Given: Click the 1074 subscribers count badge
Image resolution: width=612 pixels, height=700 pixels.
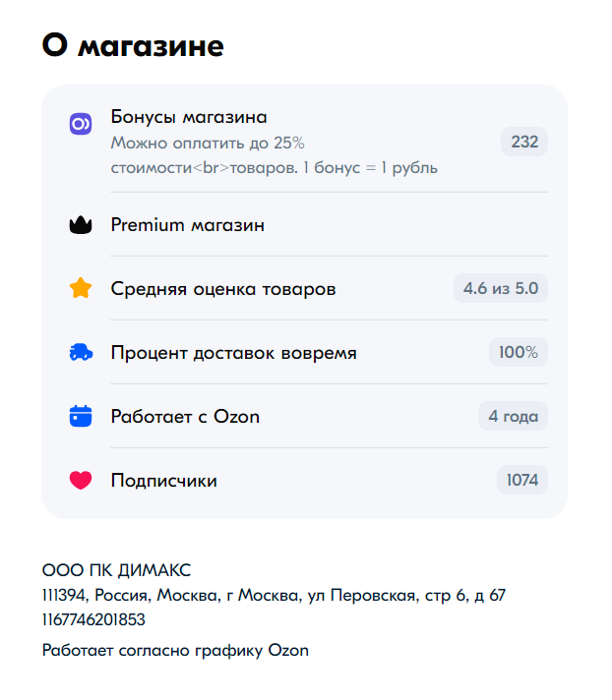Looking at the screenshot, I should (521, 481).
